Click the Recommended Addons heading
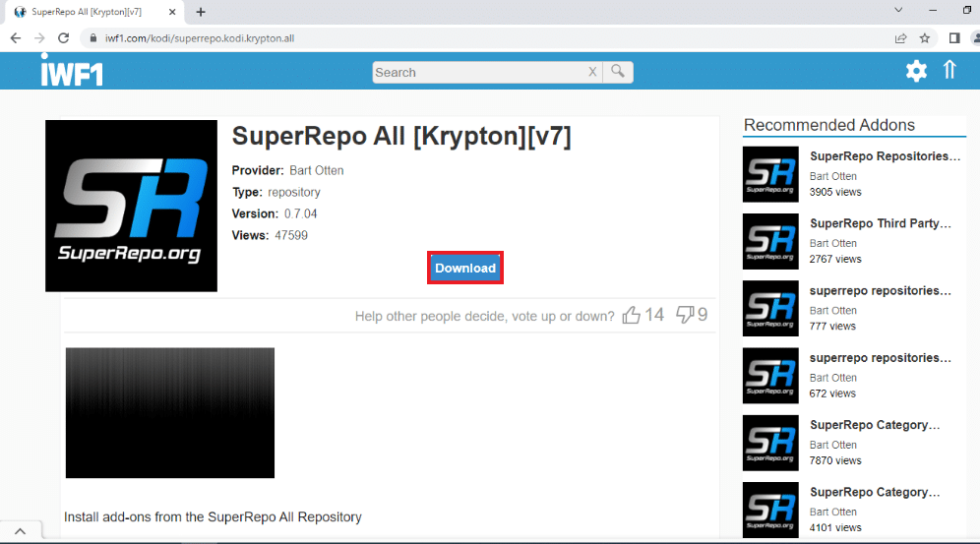Image resolution: width=980 pixels, height=544 pixels. click(x=829, y=125)
